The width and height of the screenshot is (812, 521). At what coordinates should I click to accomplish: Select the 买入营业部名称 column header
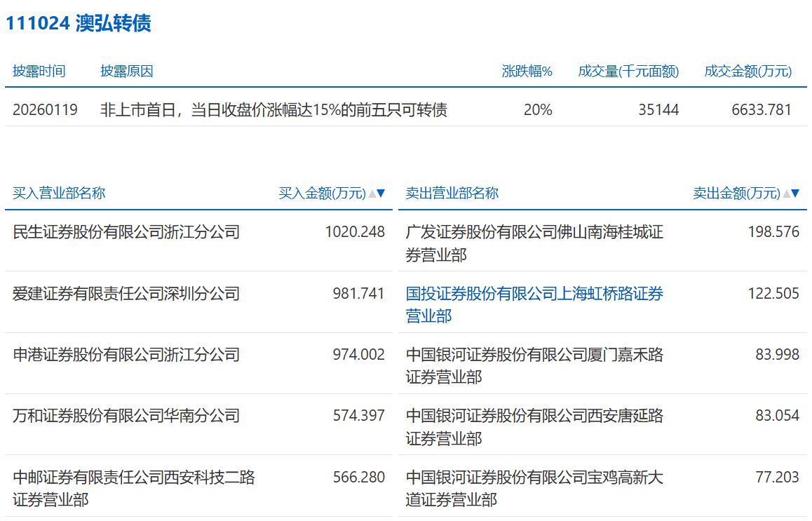pos(59,194)
